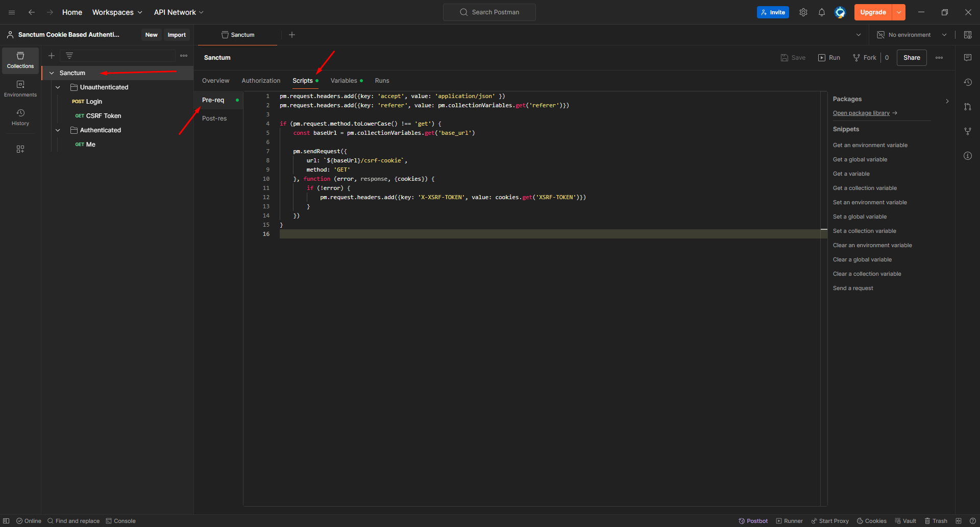The image size is (980, 527).
Task: Open comments icon in right sidebar
Action: tap(967, 58)
